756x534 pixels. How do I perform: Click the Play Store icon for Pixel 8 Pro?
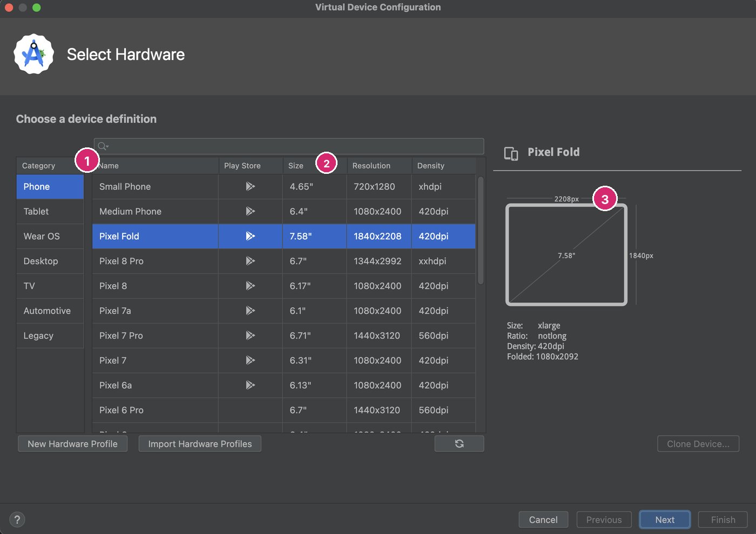pyautogui.click(x=250, y=261)
